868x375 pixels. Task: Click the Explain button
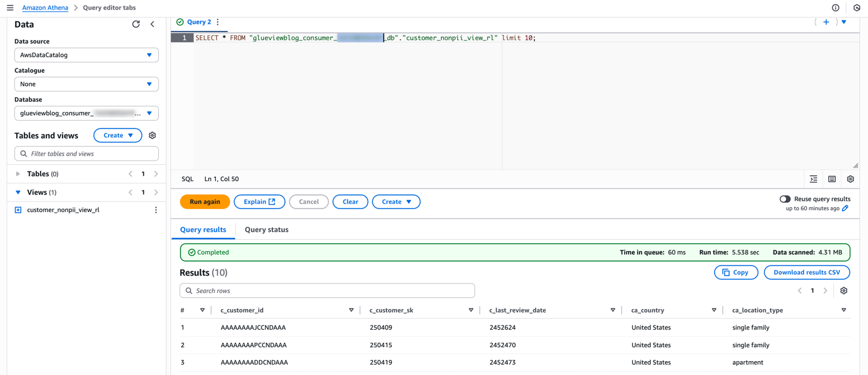click(260, 202)
